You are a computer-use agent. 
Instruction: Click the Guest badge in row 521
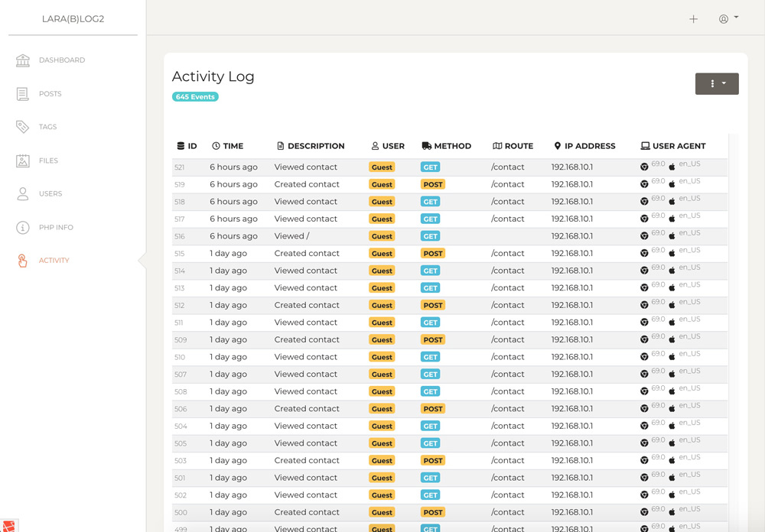pos(382,167)
